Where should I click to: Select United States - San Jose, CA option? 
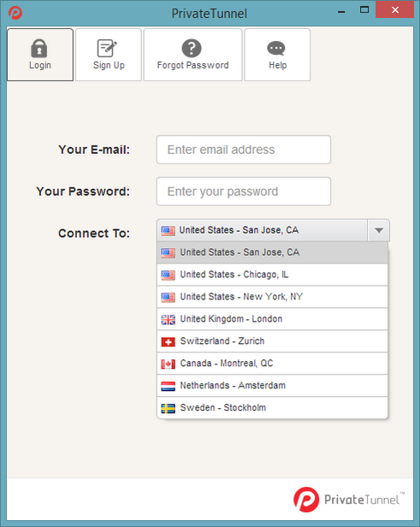[x=272, y=252]
